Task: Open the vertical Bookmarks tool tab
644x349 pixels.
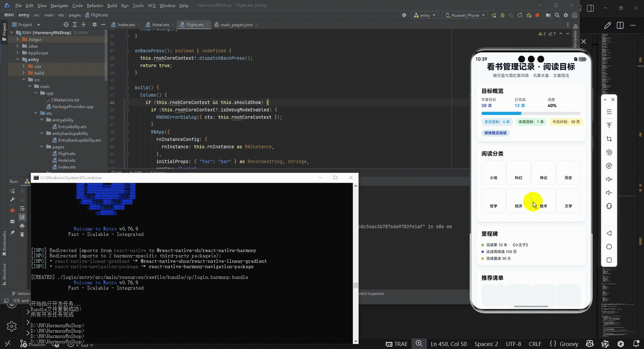Action: tap(4, 243)
